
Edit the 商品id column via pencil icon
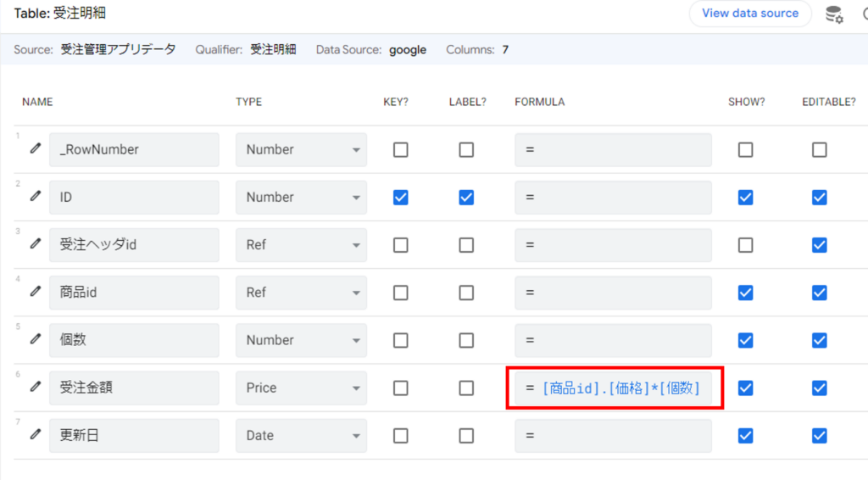click(x=35, y=292)
